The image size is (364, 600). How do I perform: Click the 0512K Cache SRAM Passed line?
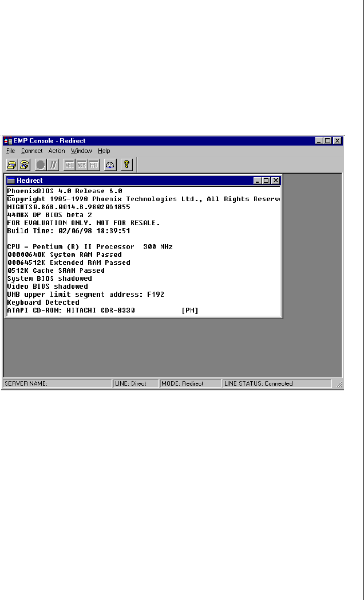pyautogui.click(x=56, y=270)
